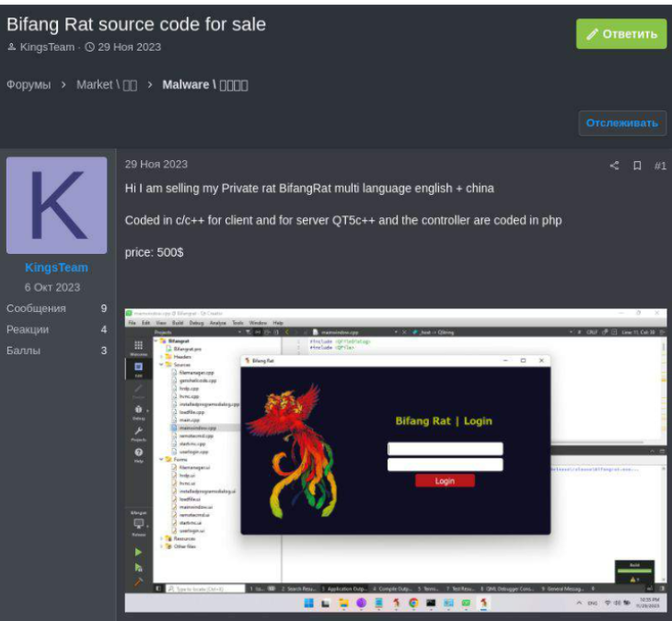
Task: Collapse the Sources folder in project tree
Action: point(162,364)
